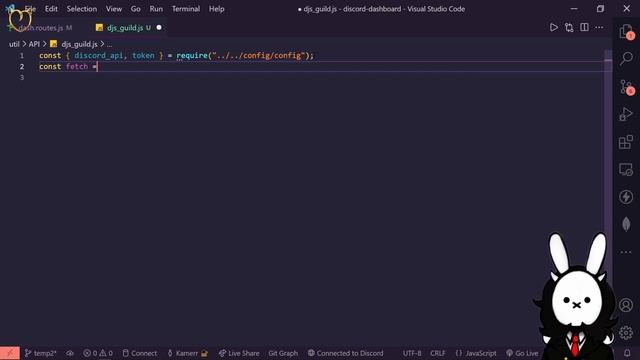640x360 pixels.
Task: Change file encoding UTF-8
Action: pyautogui.click(x=412, y=353)
